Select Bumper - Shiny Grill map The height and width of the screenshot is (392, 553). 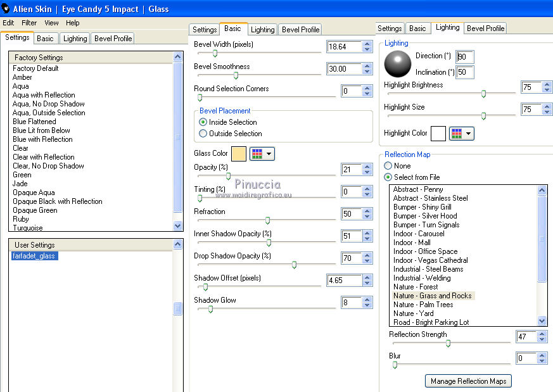coord(422,207)
